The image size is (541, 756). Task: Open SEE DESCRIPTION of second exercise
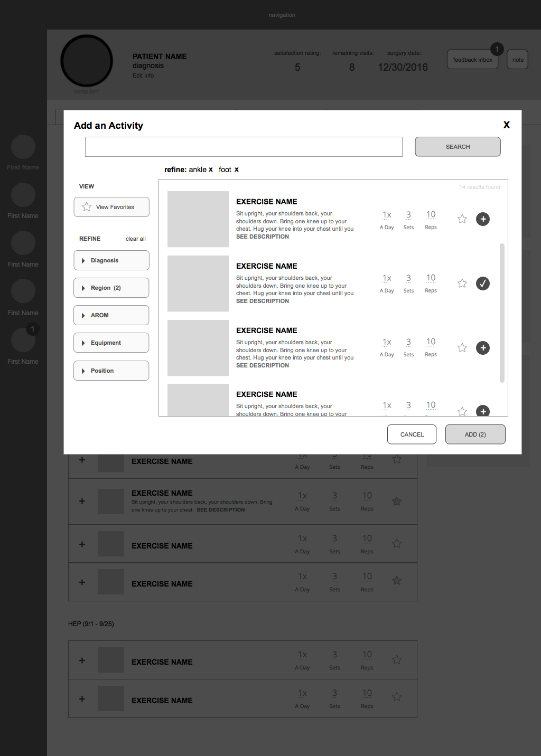[x=263, y=301]
